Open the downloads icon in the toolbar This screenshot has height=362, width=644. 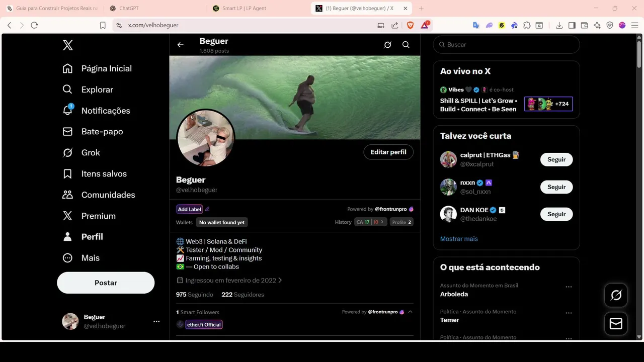tap(559, 25)
